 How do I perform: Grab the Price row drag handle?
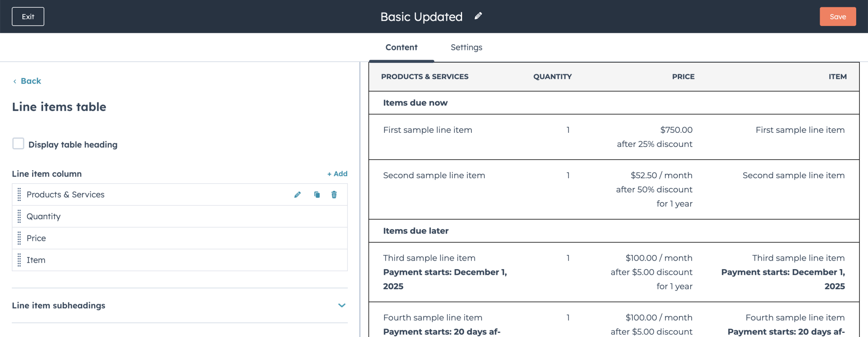coord(19,238)
